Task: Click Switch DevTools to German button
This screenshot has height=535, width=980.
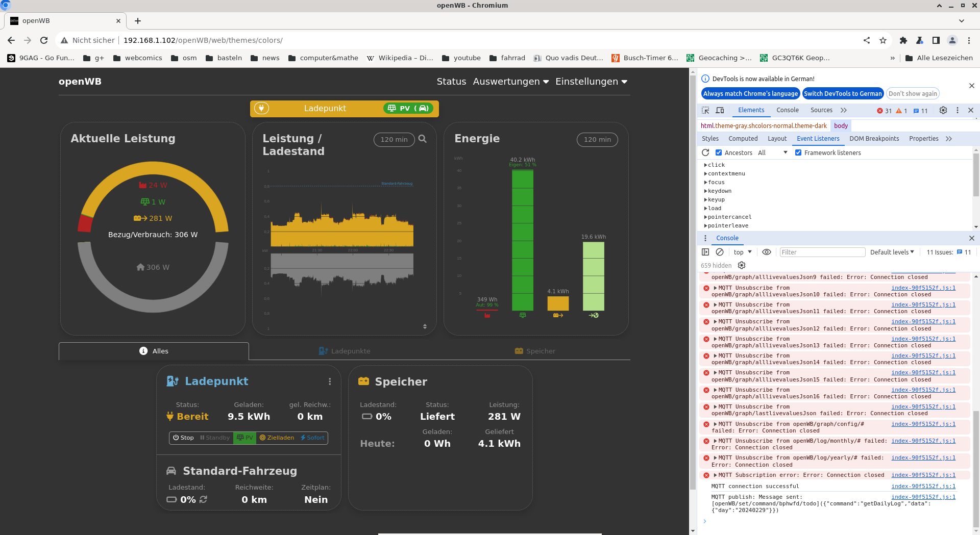Action: pyautogui.click(x=842, y=93)
